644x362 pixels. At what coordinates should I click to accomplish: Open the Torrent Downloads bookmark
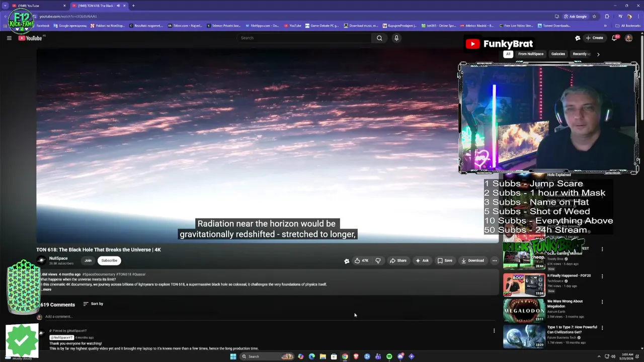coord(553,26)
